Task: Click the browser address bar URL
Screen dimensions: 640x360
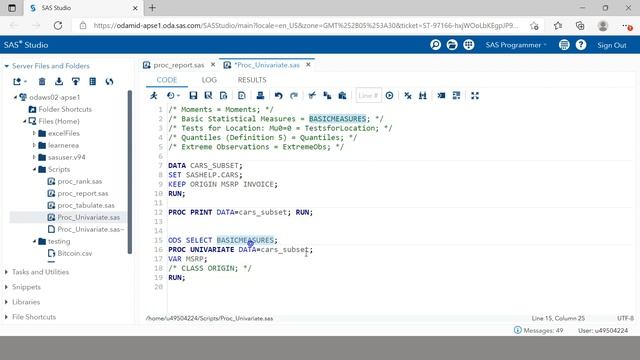Action: pos(305,25)
